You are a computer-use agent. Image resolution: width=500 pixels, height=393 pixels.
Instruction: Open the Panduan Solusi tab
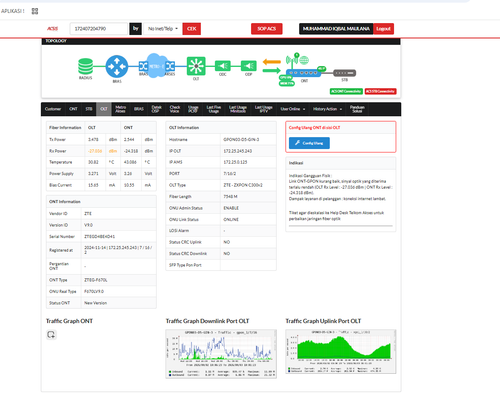(x=357, y=109)
